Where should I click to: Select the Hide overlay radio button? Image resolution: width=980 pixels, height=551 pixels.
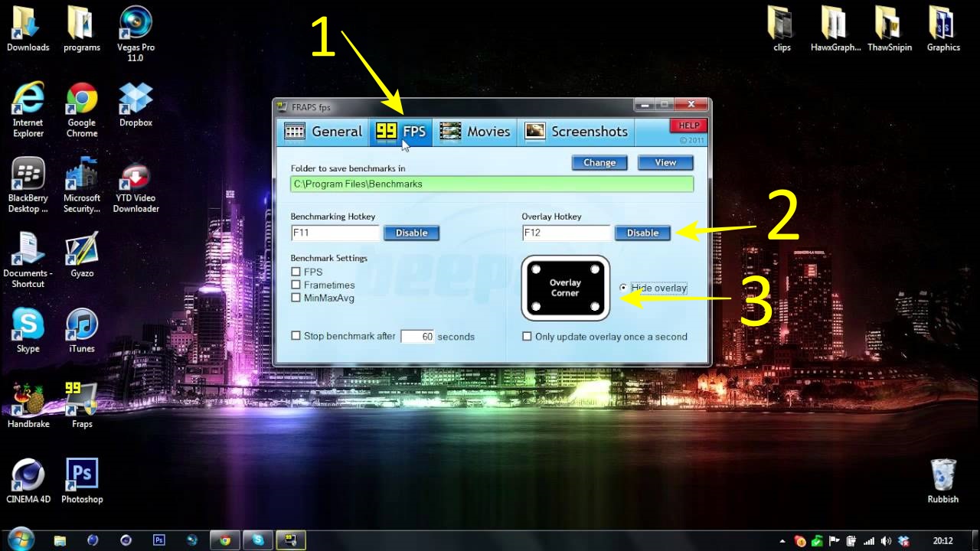pyautogui.click(x=623, y=288)
